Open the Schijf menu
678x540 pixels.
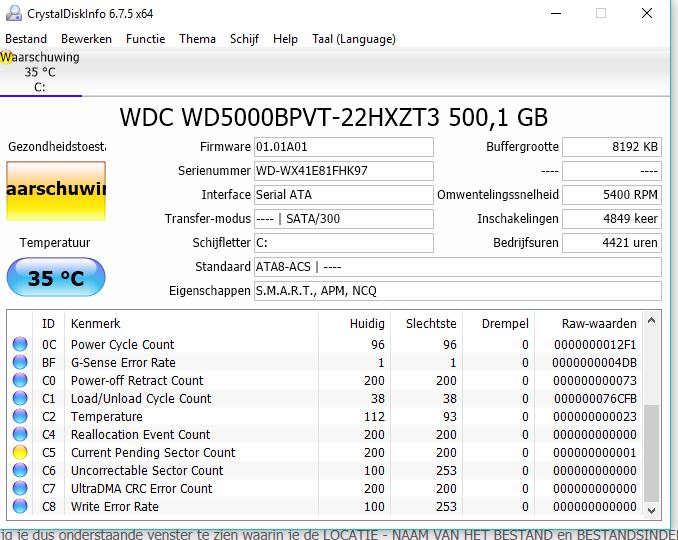244,39
